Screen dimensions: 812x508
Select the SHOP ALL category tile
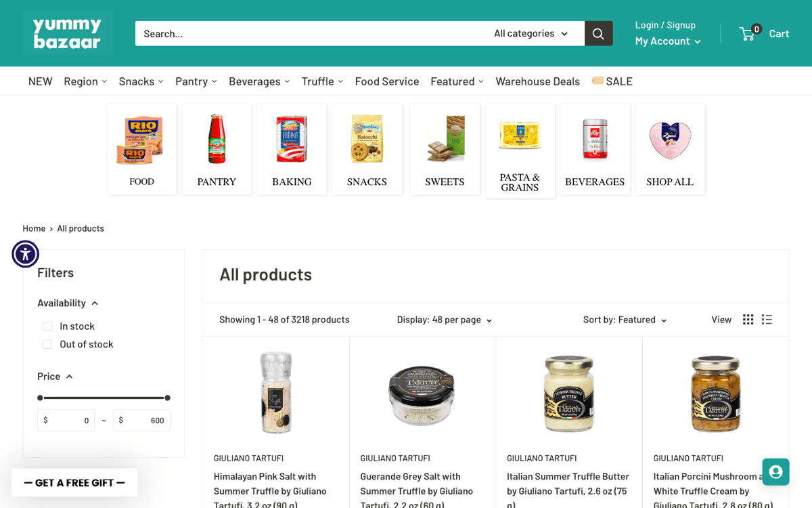[x=670, y=149]
